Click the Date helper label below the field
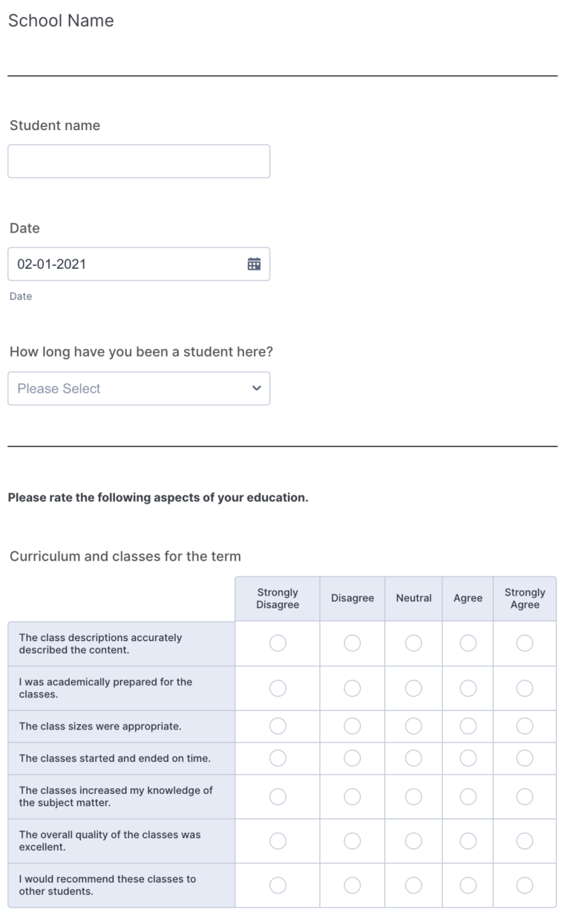This screenshot has height=924, width=570. point(20,296)
